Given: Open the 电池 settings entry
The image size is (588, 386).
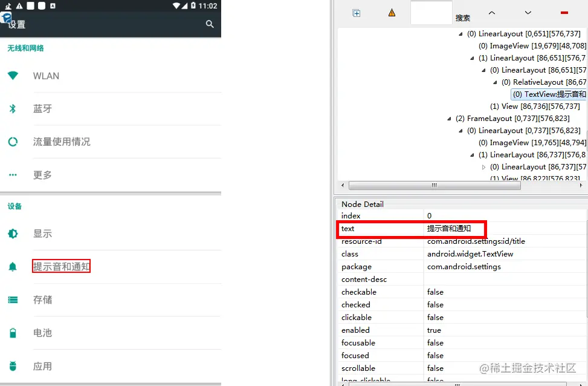Looking at the screenshot, I should (111, 333).
